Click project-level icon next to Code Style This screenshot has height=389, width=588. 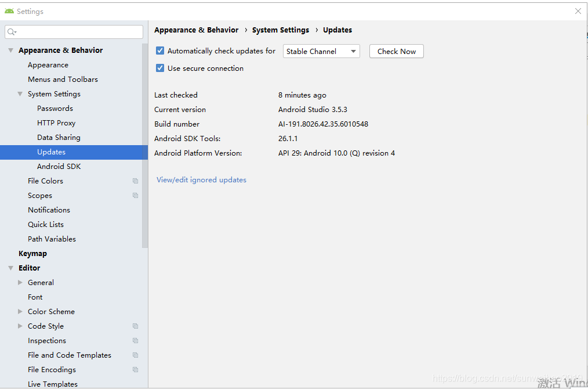click(135, 326)
